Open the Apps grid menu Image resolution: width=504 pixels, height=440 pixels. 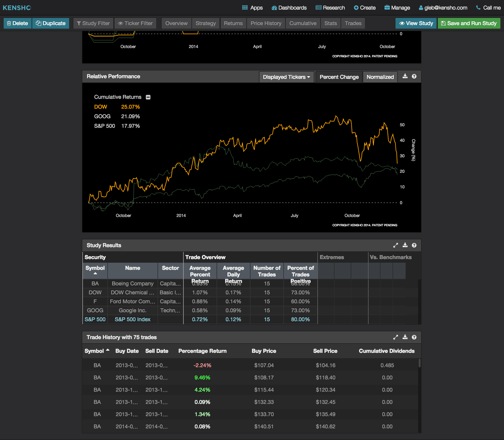pyautogui.click(x=252, y=8)
